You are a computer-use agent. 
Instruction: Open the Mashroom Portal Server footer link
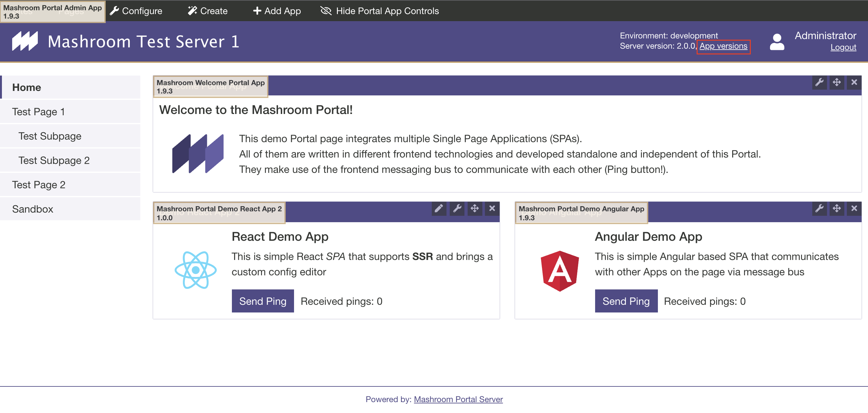point(458,399)
